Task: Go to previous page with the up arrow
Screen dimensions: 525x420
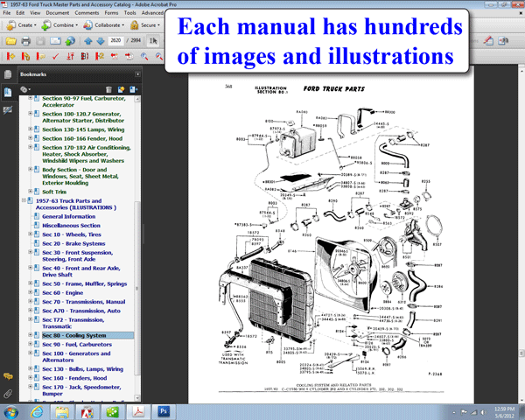Action: tap(88, 41)
